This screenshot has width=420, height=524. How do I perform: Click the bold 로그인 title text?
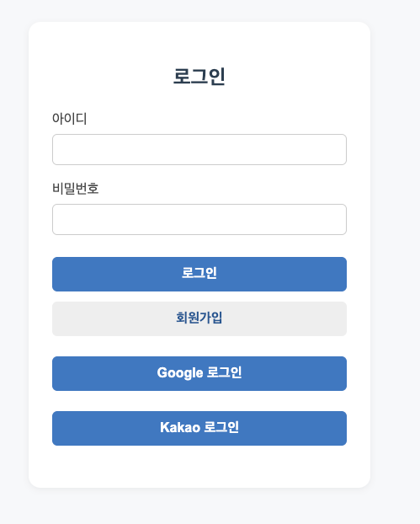[x=199, y=76]
